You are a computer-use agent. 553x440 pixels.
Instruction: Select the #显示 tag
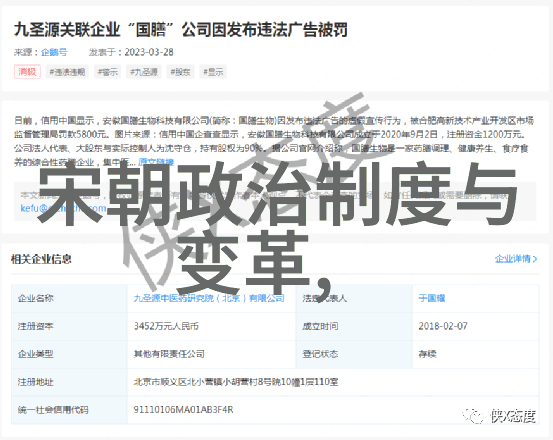(x=213, y=72)
